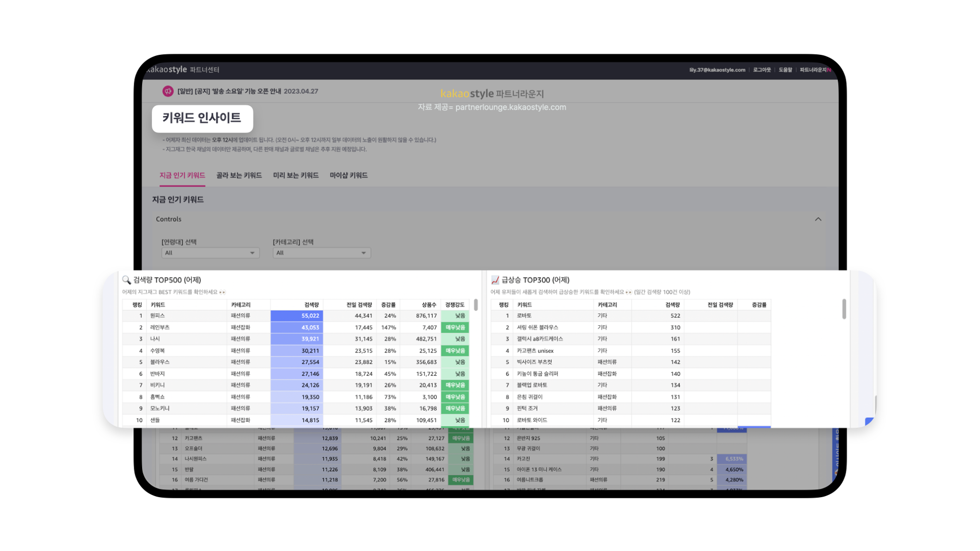Click the 매우낮음 badge in 수영복 row
The height and width of the screenshot is (551, 980).
[455, 351]
